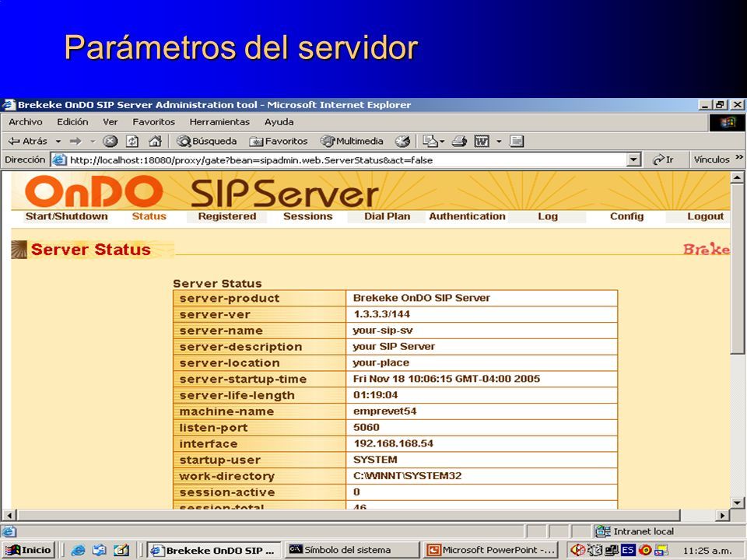The height and width of the screenshot is (560, 747).
Task: Open the Multimedia toolbar button
Action: pos(352,141)
